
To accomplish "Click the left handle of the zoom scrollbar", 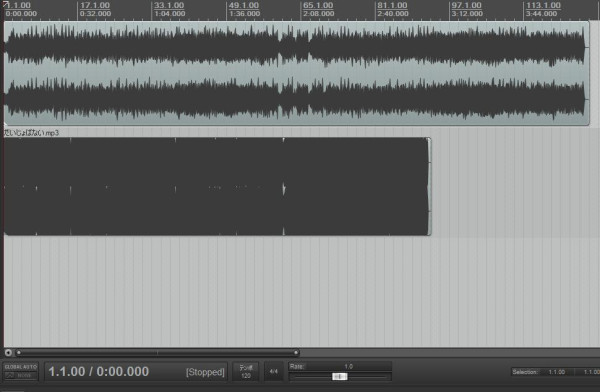I will click(19, 352).
